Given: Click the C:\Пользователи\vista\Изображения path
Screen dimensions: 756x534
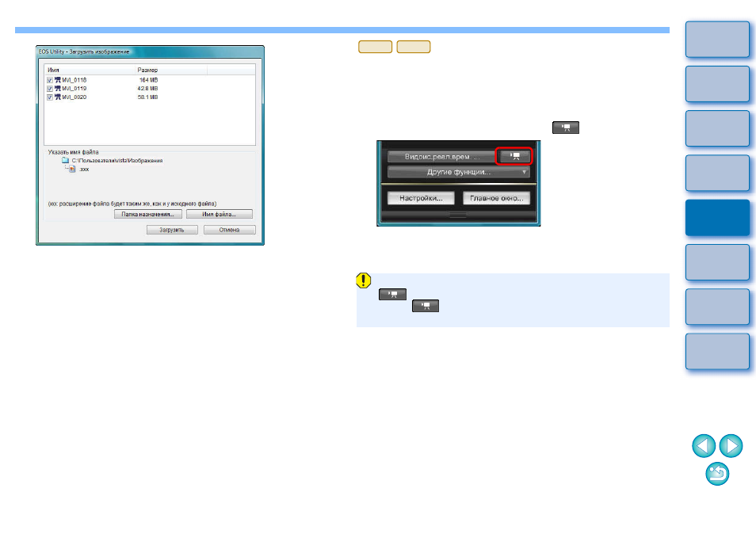Looking at the screenshot, I should [117, 161].
